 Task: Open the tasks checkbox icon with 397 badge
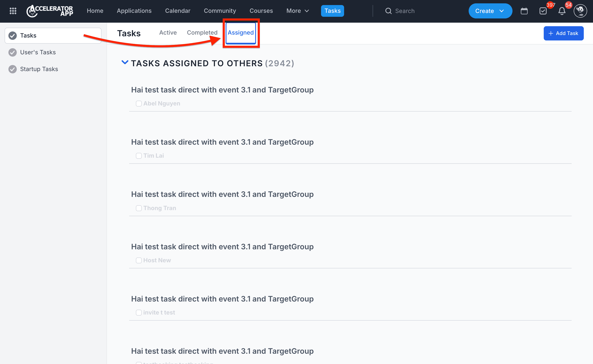[543, 11]
